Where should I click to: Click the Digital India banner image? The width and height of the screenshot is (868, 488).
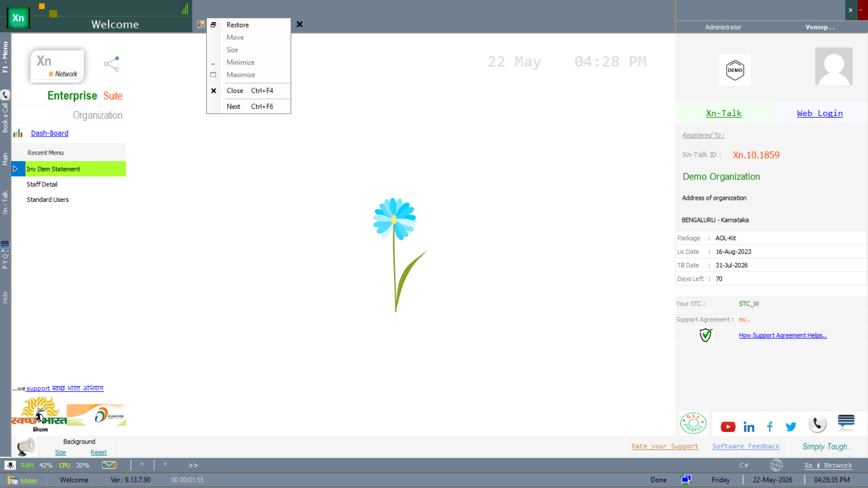(x=96, y=415)
